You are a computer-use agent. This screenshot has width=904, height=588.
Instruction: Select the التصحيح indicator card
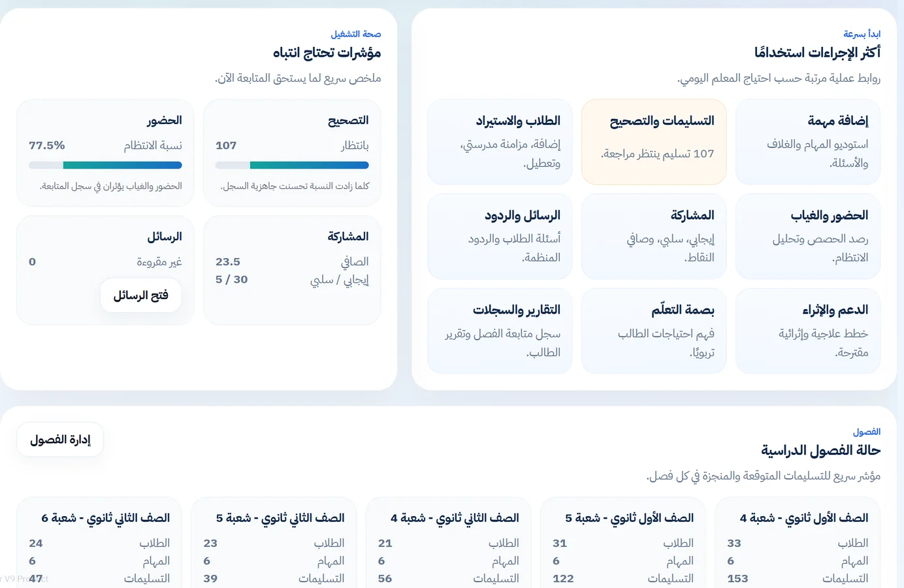pos(292,153)
